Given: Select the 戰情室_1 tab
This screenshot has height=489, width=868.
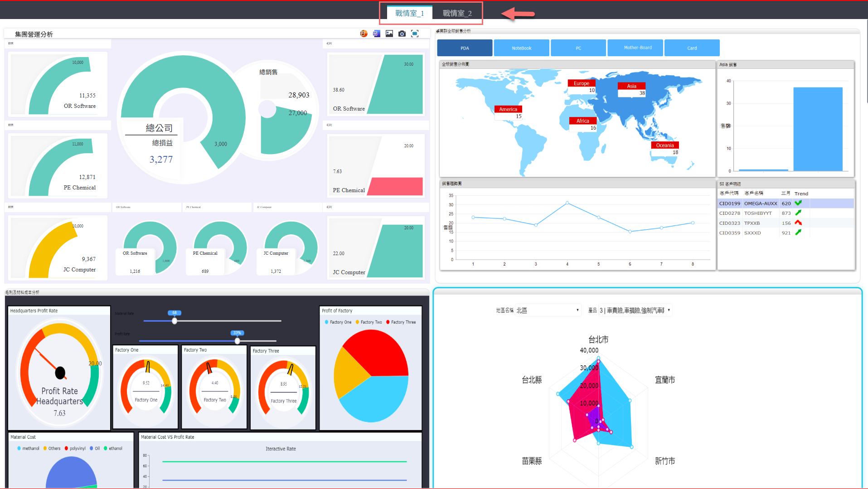Looking at the screenshot, I should tap(409, 13).
